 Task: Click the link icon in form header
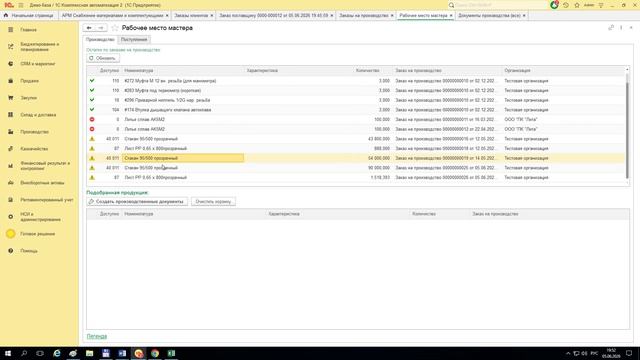click(x=611, y=28)
